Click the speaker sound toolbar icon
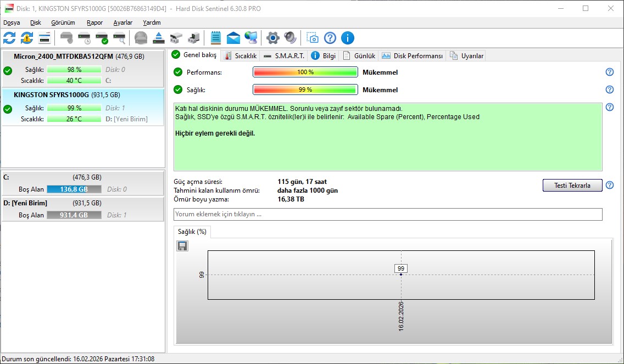The image size is (624, 364). click(x=290, y=38)
